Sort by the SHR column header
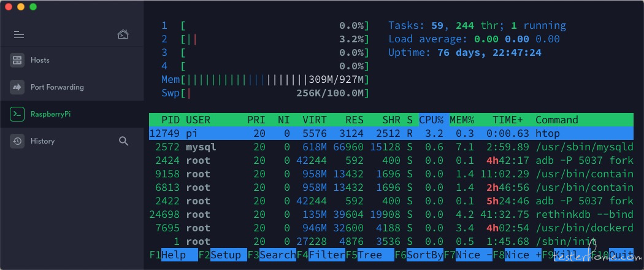Image resolution: width=644 pixels, height=270 pixels. [x=391, y=120]
